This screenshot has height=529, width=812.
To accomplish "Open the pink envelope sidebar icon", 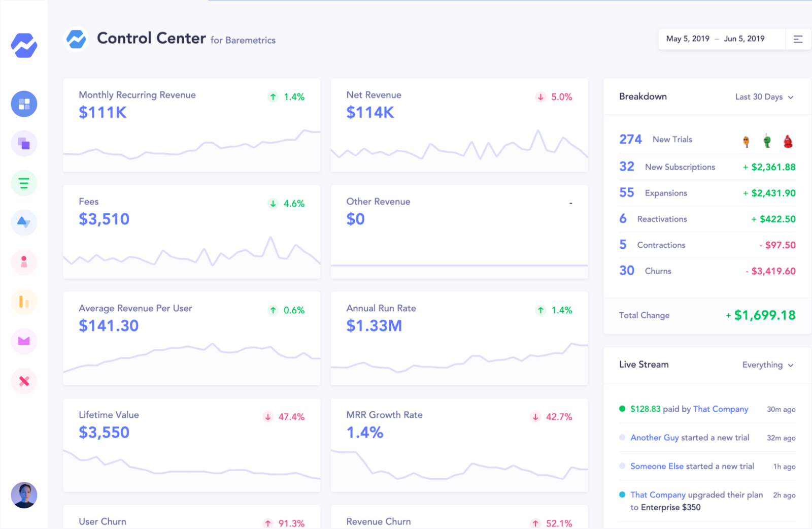I will click(24, 341).
